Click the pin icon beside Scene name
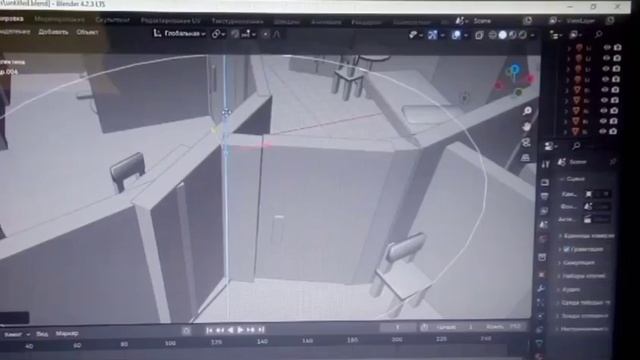The image size is (640, 360). 612,162
